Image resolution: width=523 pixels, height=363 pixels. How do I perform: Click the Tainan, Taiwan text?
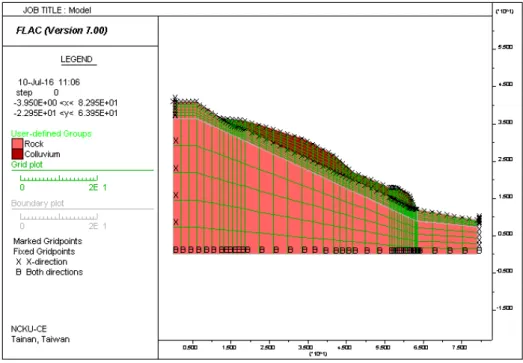click(x=40, y=339)
